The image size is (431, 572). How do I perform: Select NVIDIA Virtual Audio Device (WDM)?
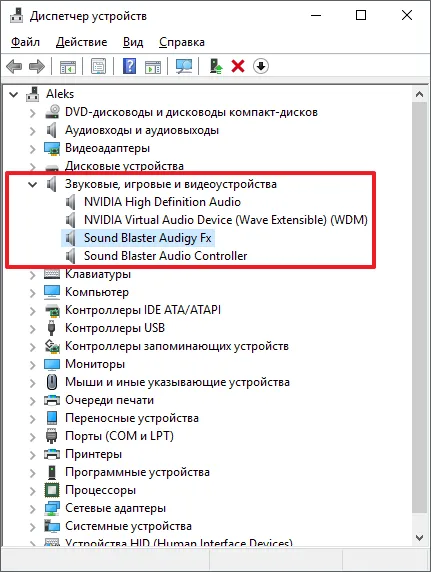(226, 220)
